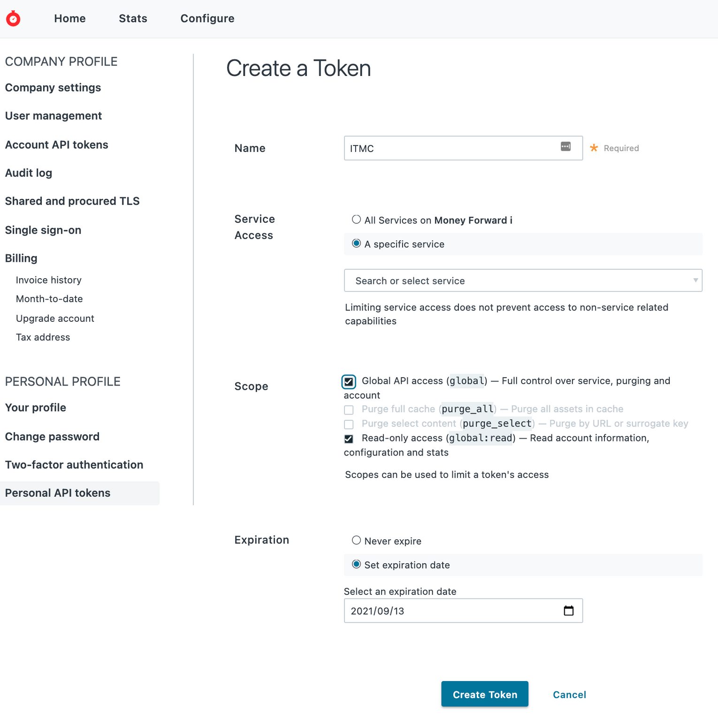The image size is (718, 728).
Task: Check Purge full cache scope
Action: pos(349,410)
